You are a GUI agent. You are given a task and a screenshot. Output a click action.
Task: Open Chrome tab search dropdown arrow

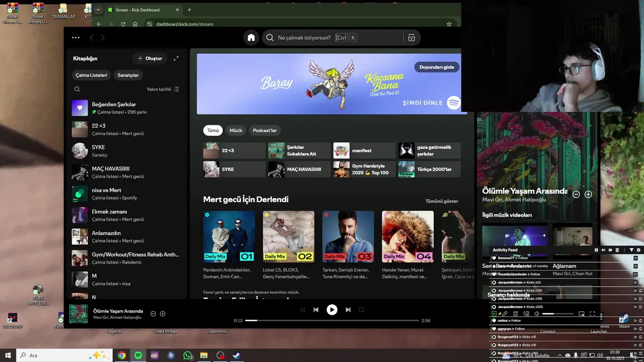pos(98,10)
